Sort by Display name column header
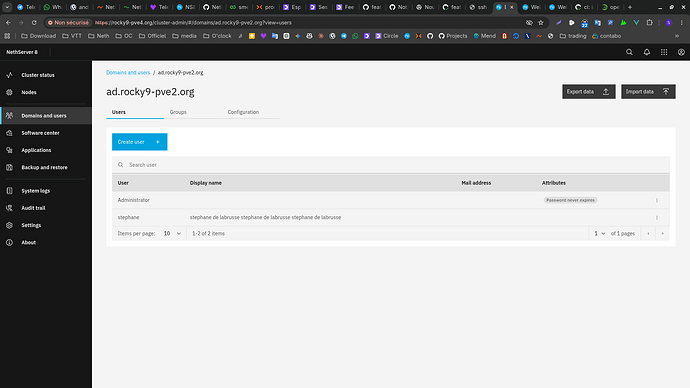This screenshot has width=690, height=388. click(206, 183)
